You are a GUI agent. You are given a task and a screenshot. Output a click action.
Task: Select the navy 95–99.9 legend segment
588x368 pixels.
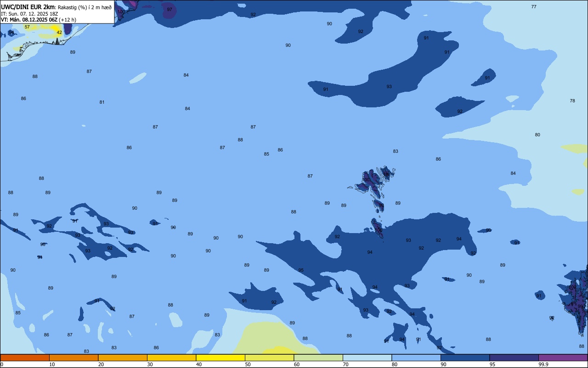pyautogui.click(x=514, y=357)
